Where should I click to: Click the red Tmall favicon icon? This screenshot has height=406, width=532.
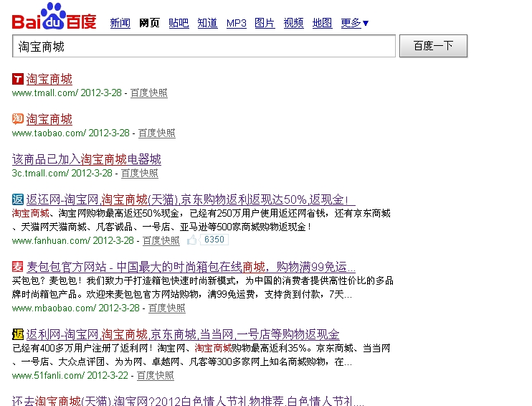click(x=18, y=79)
